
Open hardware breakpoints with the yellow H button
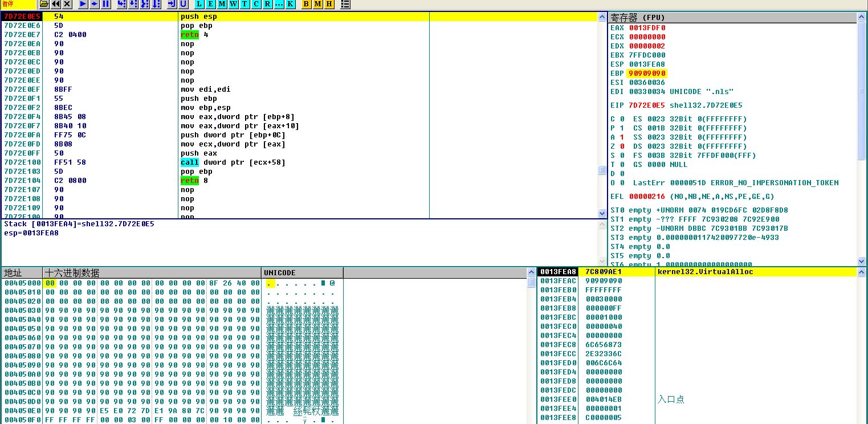pos(329,4)
